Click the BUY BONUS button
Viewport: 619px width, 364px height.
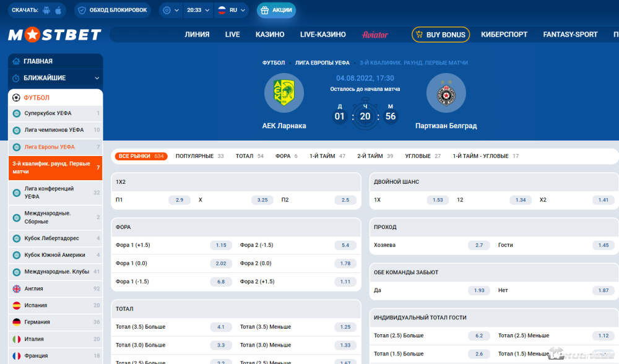pyautogui.click(x=440, y=35)
